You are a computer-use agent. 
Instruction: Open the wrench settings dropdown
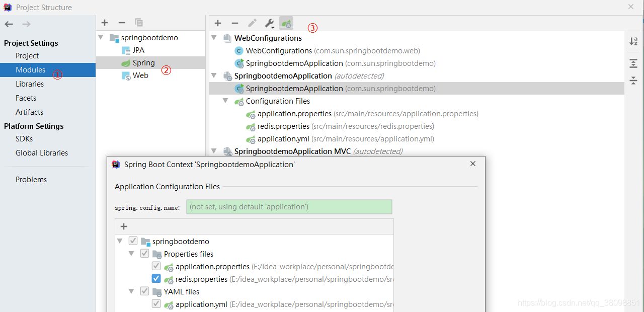pyautogui.click(x=270, y=23)
